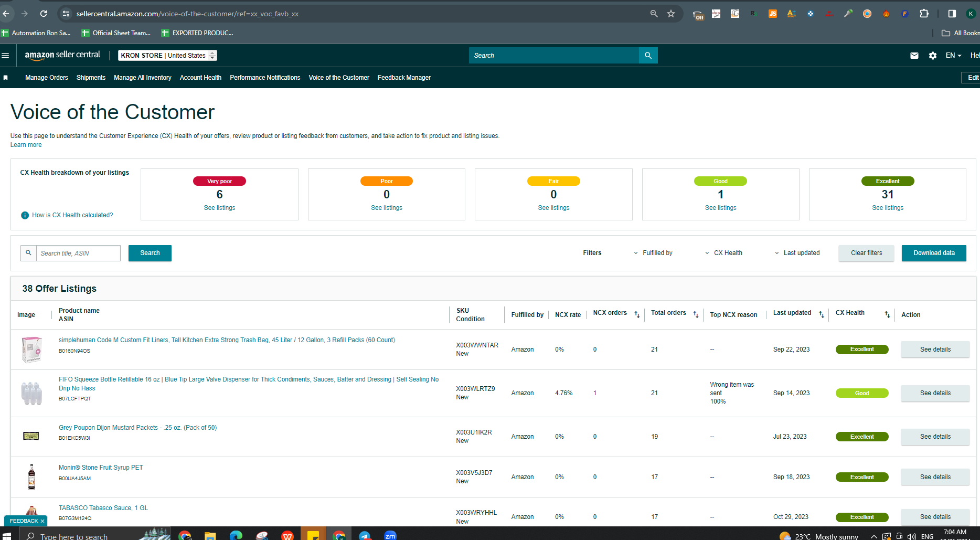
Task: Click the Search title, ASIN input field
Action: [78, 253]
